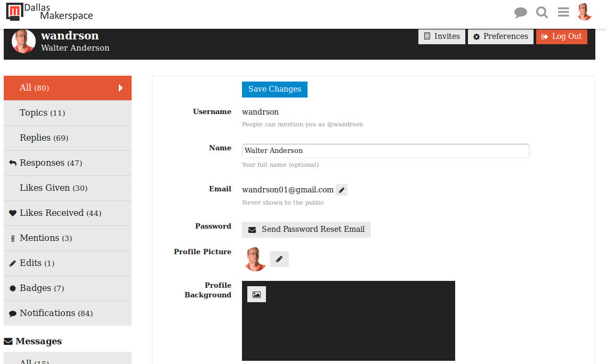Screen dimensions: 606x364
Task: Open the Invites button
Action: coord(442,36)
